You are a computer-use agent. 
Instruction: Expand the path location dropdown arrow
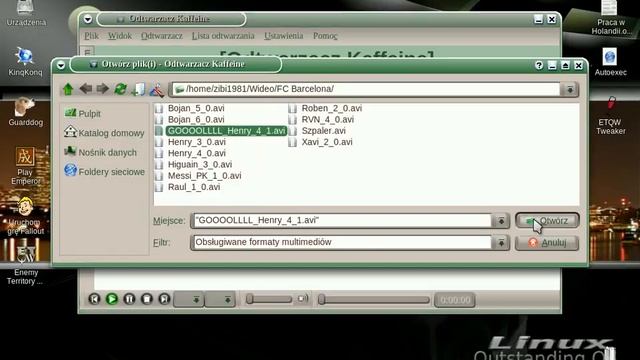pyautogui.click(x=570, y=89)
